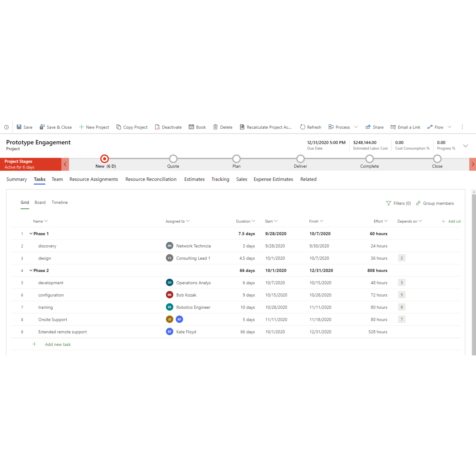The image size is (476, 476).
Task: Open the Assigned to column dropdown
Action: tap(188, 221)
